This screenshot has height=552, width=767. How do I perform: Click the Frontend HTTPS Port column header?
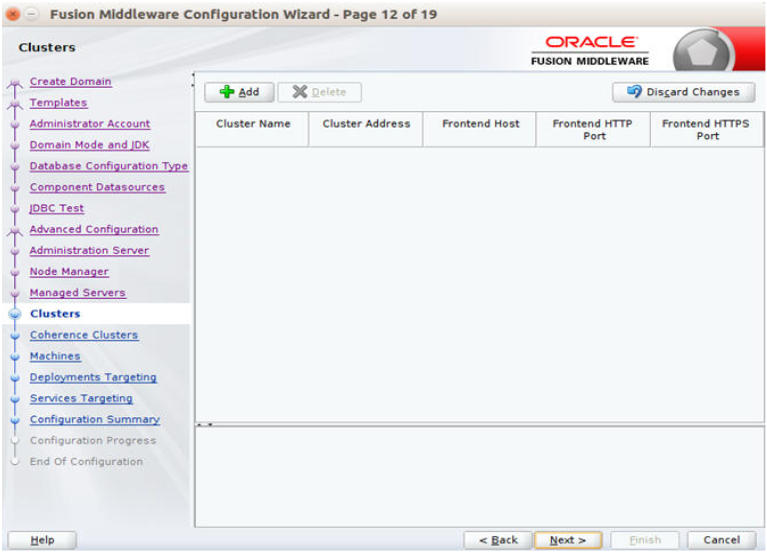tap(706, 129)
